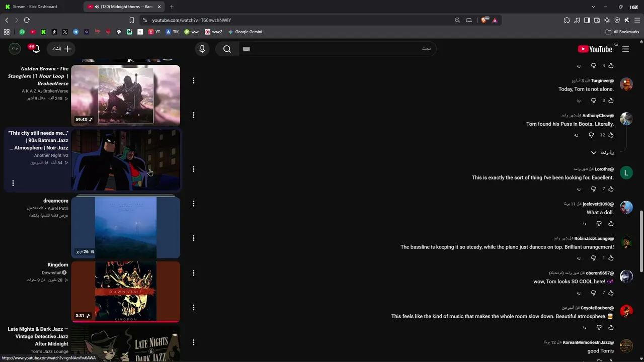Like RobinJazzLounge's comment
Viewport: 644px width, 362px height.
click(x=611, y=258)
